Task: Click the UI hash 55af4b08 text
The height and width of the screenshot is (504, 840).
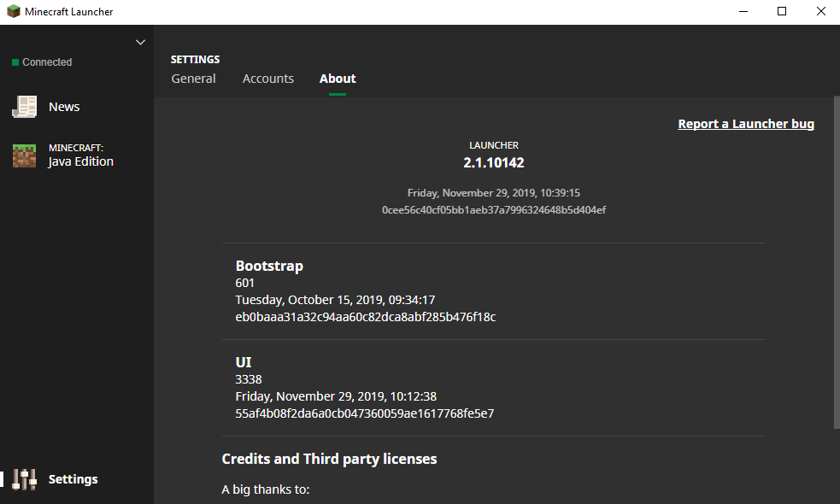Action: pyautogui.click(x=365, y=413)
